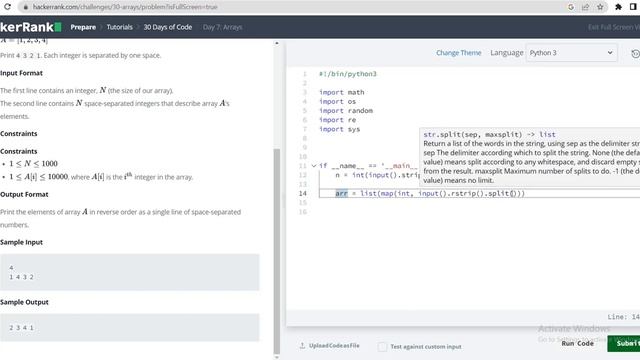This screenshot has height=360, width=640.
Task: Open the Prepare breadcrumb
Action: pyautogui.click(x=83, y=27)
